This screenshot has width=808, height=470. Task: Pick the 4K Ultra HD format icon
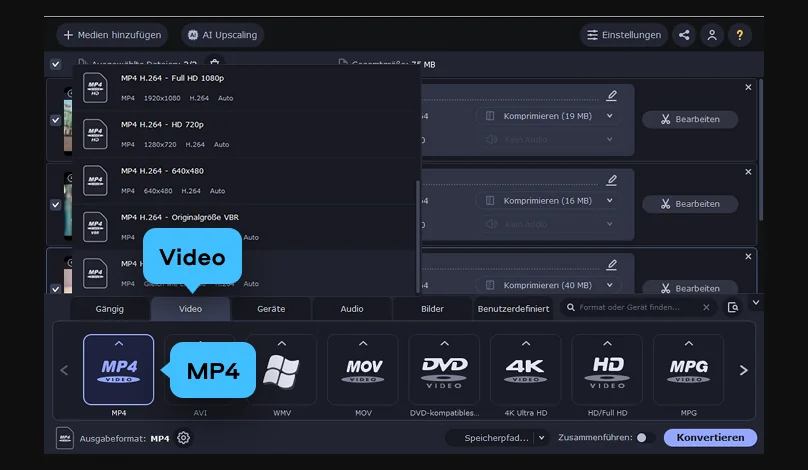click(524, 369)
